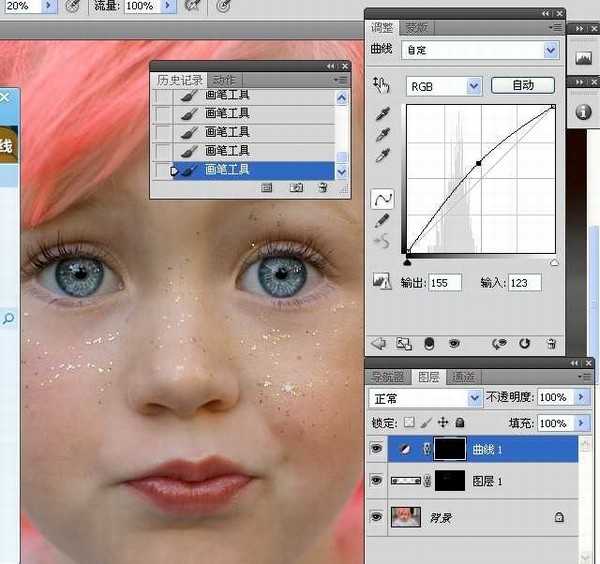Screen dimensions: 600x564
Task: Select the on-image targeted adjustment hand tool
Action: point(380,86)
